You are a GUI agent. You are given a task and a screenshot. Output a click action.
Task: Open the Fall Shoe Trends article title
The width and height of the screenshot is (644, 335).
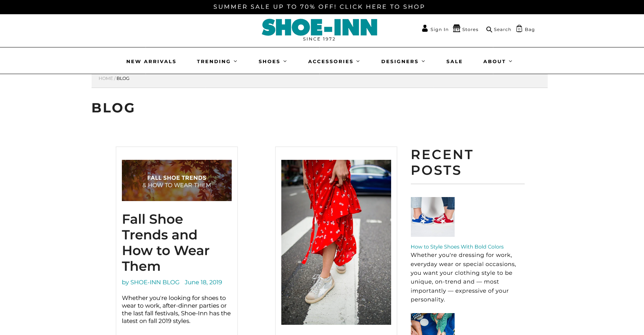click(x=166, y=243)
